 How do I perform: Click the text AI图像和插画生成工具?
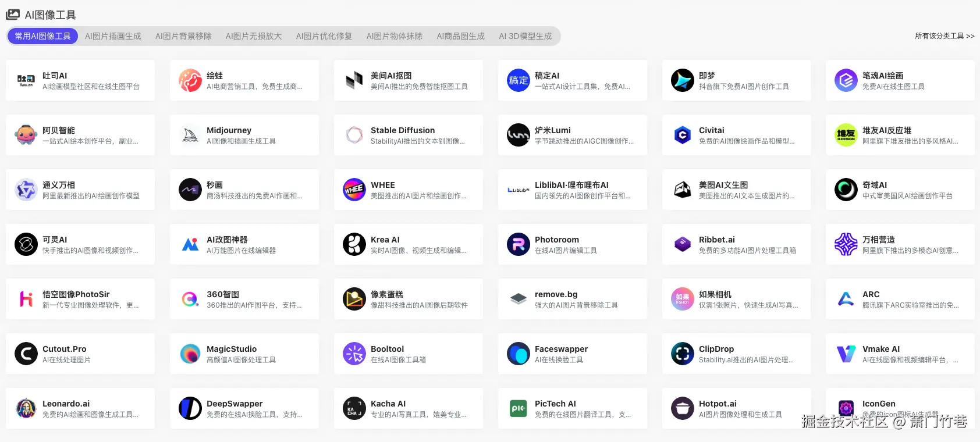point(242,141)
